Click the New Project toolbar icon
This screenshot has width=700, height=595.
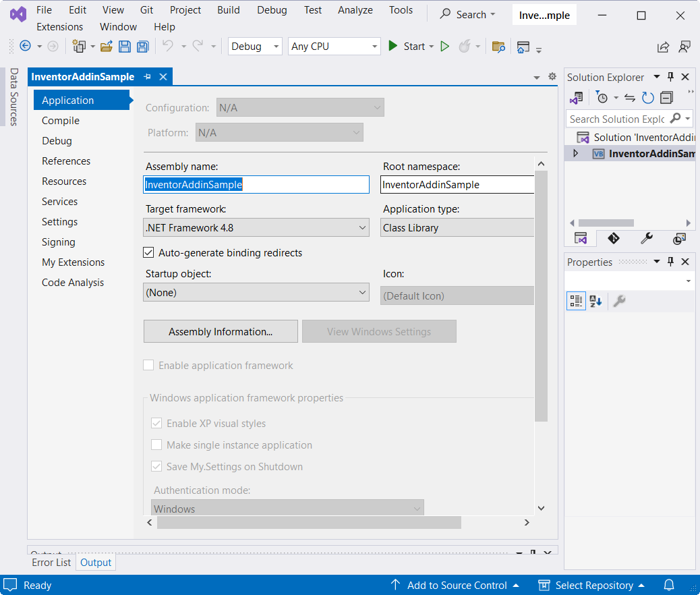(79, 46)
